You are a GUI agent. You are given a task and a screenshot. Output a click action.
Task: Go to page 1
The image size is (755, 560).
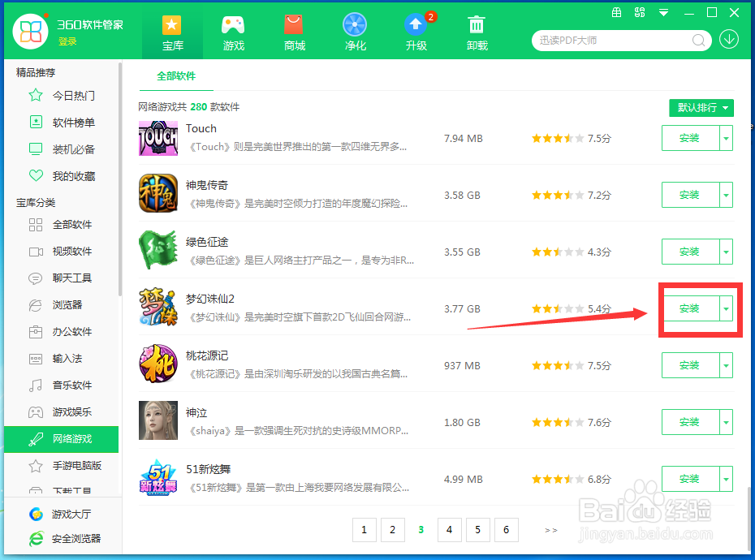364,530
